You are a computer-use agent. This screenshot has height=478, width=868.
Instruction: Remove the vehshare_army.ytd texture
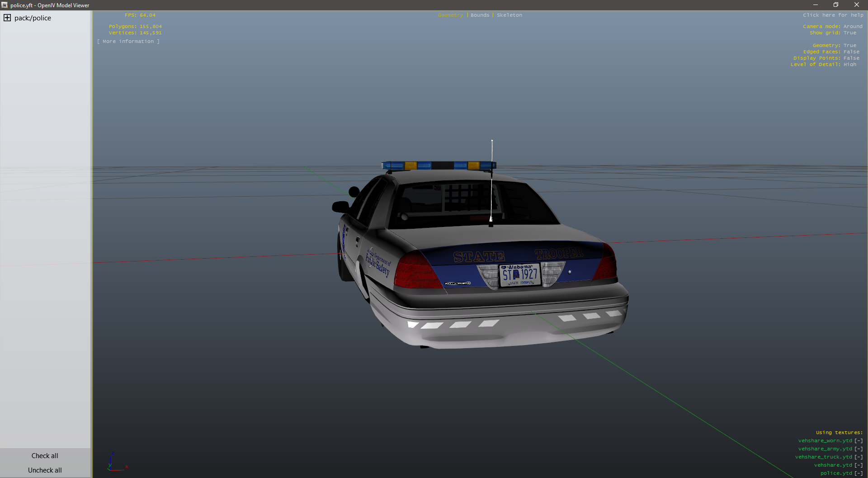(858, 449)
